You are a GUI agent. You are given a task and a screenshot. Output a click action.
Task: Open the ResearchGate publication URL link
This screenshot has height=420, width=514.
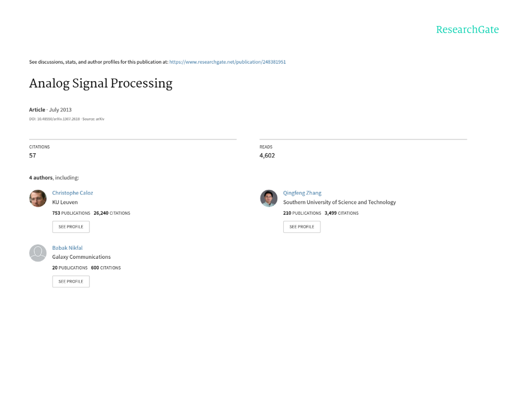pyautogui.click(x=228, y=62)
